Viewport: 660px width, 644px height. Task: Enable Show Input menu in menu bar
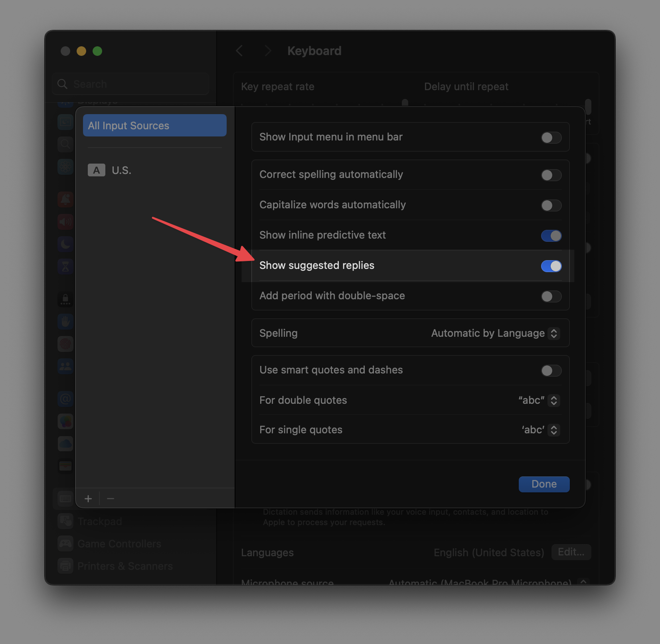(x=551, y=138)
